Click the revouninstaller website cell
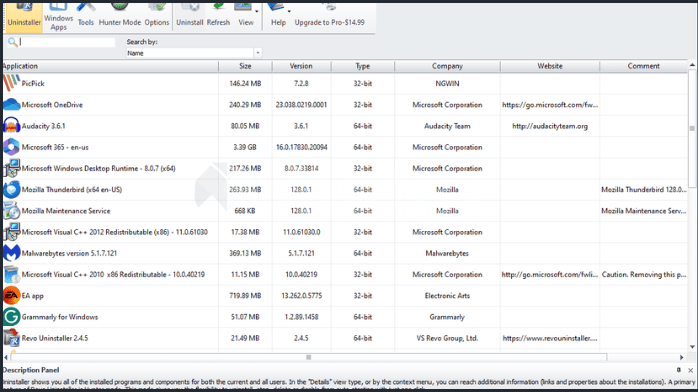The height and width of the screenshot is (392, 698). (550, 338)
